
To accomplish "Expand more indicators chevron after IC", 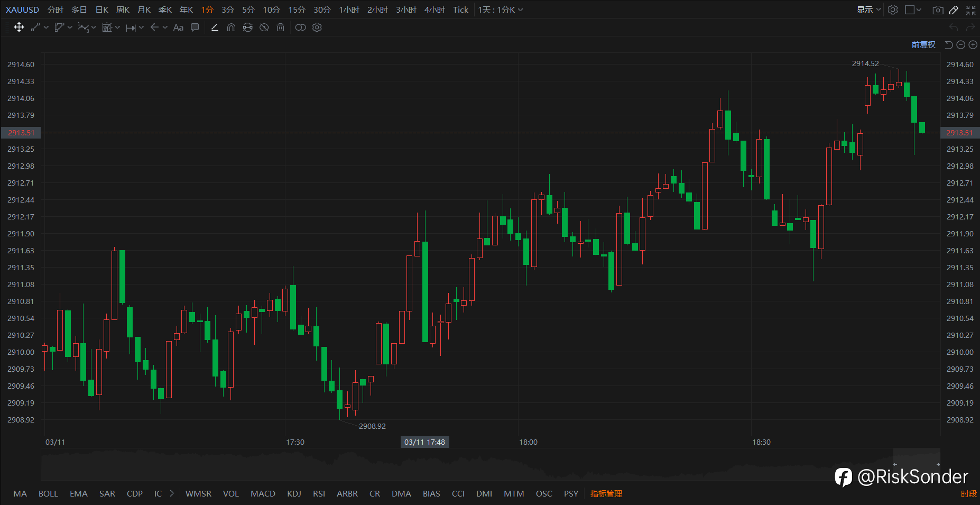I will [x=172, y=493].
